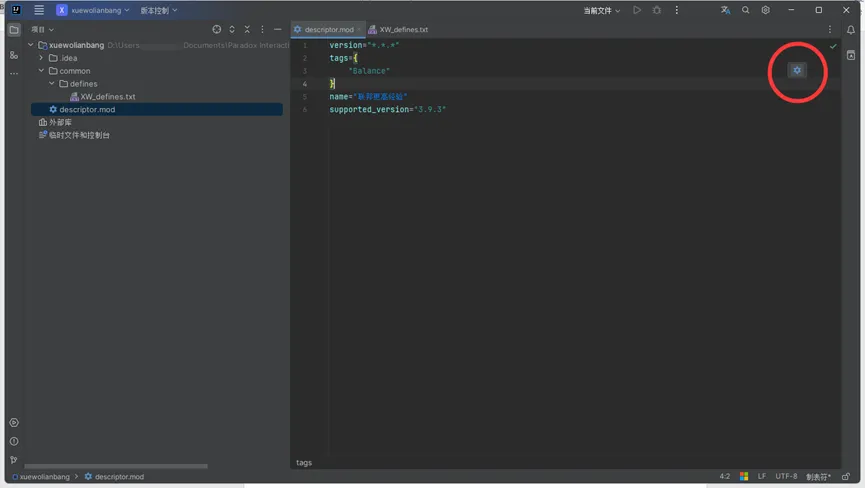
Task: Click the locate opened file target icon
Action: pyautogui.click(x=216, y=30)
